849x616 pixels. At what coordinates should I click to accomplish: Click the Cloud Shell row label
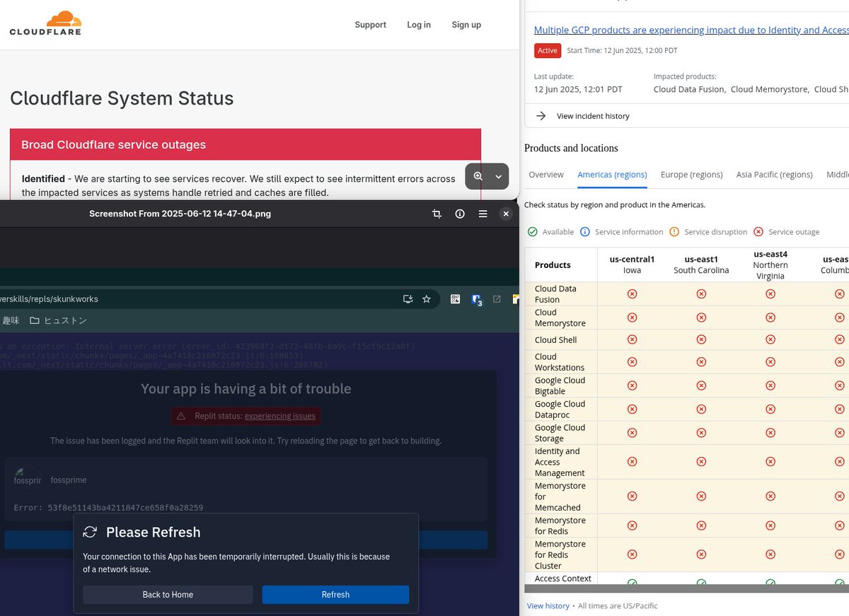click(x=555, y=340)
